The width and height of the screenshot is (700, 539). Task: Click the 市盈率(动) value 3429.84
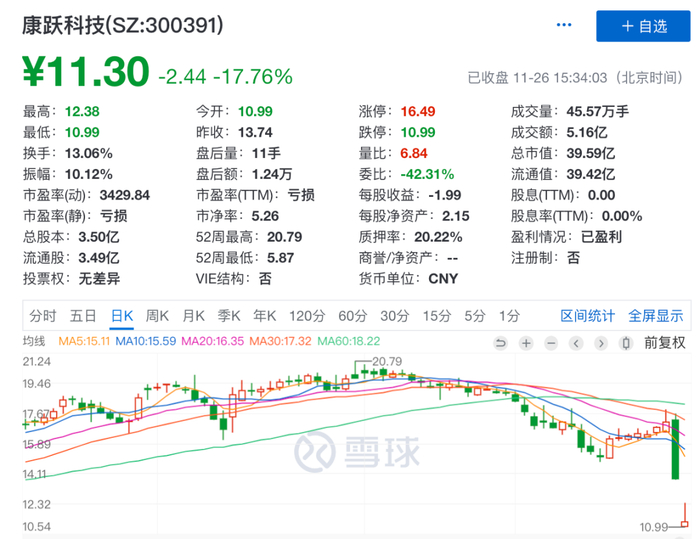click(x=125, y=196)
